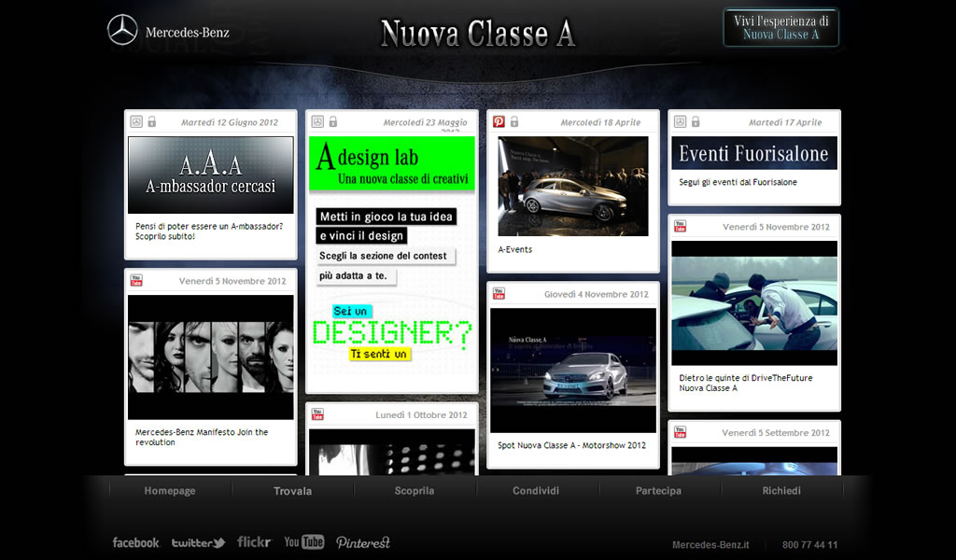
Task: Open the green A design lab banner
Action: click(392, 163)
